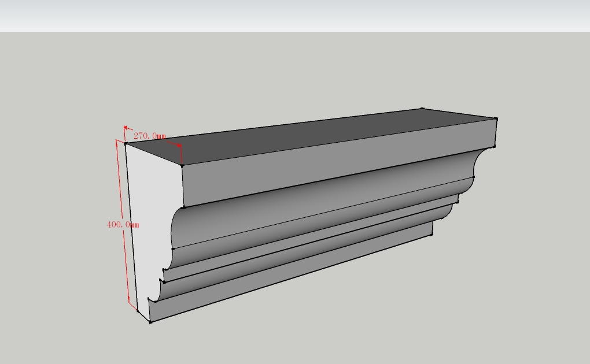Select the 270.0mm dimension label
Image resolution: width=590 pixels, height=364 pixels.
click(x=150, y=135)
